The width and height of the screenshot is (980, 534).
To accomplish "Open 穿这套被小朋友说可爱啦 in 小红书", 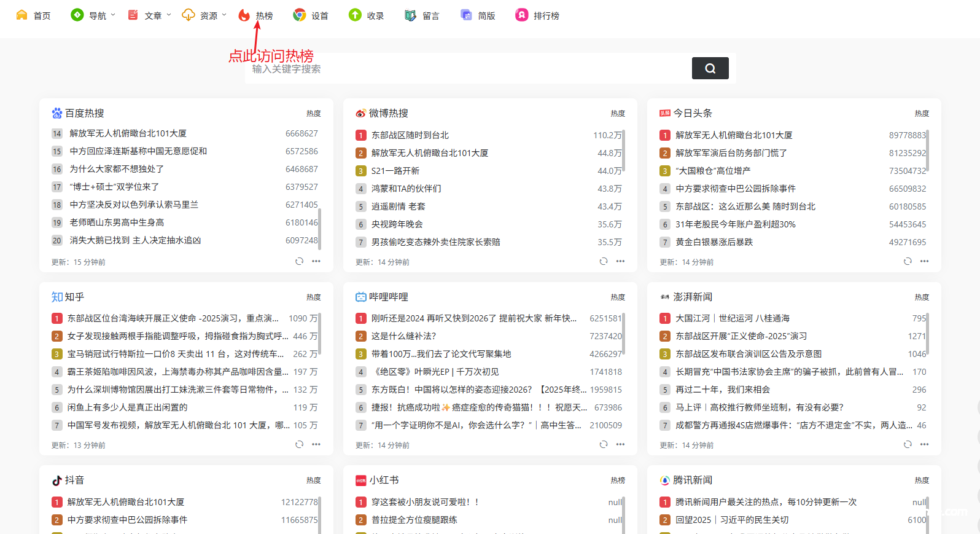I will (x=425, y=502).
